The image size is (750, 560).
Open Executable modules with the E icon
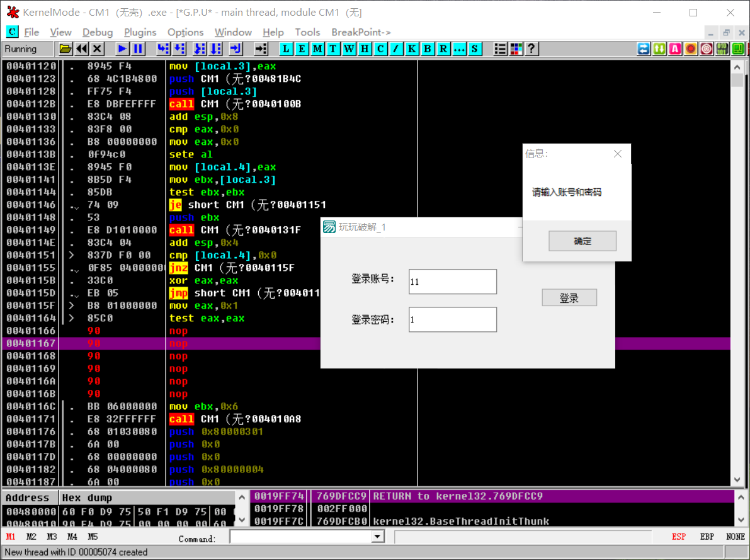[x=302, y=49]
